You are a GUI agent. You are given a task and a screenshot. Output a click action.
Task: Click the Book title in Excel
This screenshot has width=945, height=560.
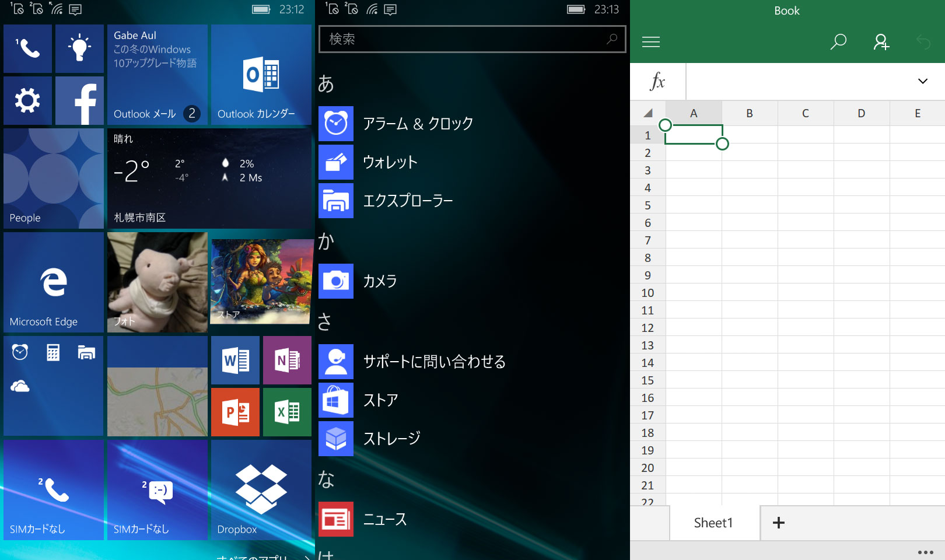[787, 10]
